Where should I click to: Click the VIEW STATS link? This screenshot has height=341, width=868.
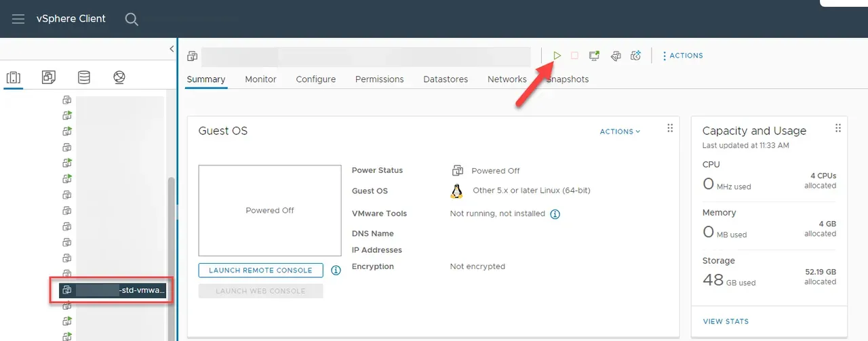click(x=726, y=321)
